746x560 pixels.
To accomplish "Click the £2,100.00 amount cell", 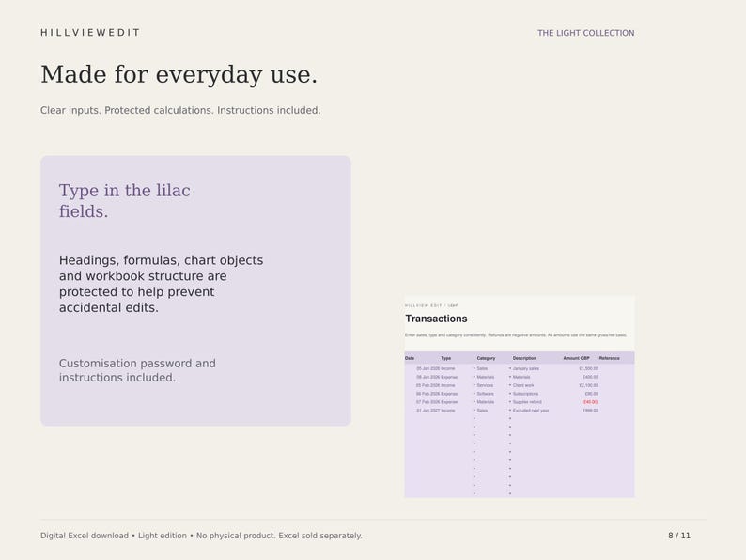I will pyautogui.click(x=588, y=385).
